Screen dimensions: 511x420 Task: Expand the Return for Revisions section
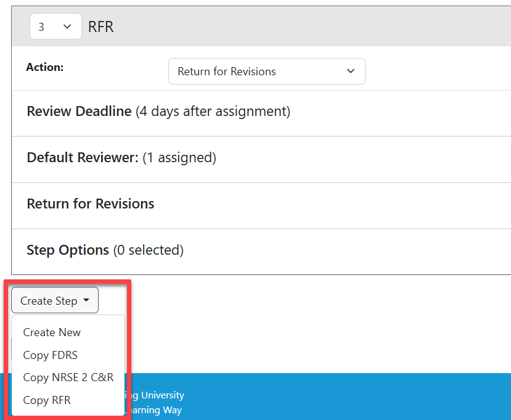tap(90, 204)
